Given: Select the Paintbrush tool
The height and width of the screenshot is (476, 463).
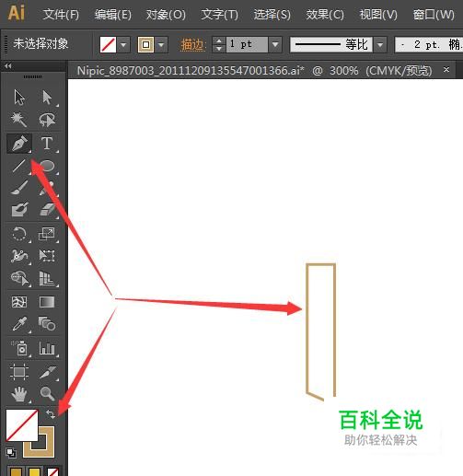Looking at the screenshot, I should pos(19,188).
